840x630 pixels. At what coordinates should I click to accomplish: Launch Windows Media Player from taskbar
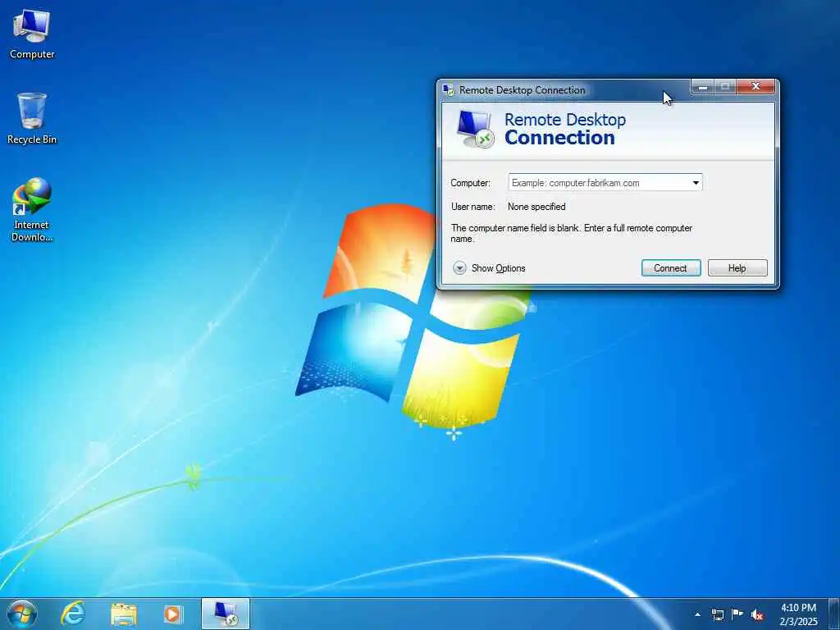pyautogui.click(x=172, y=614)
